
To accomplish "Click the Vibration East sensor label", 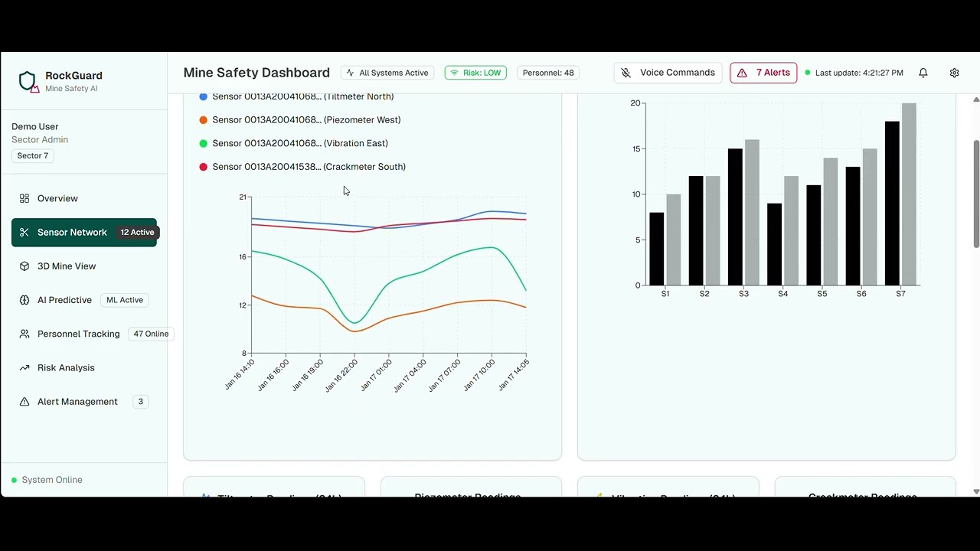I will click(x=300, y=143).
